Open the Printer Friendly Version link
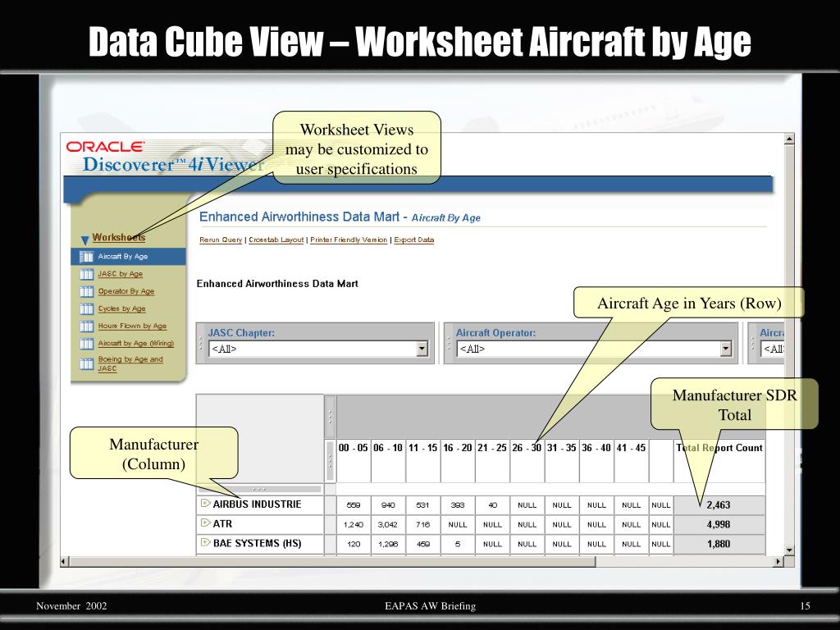 point(349,240)
